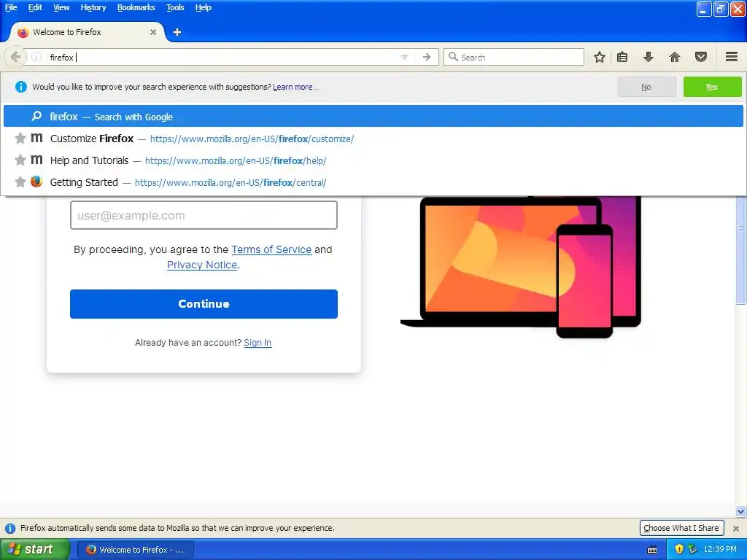
Task: Click the blue Continue button
Action: pos(204,304)
